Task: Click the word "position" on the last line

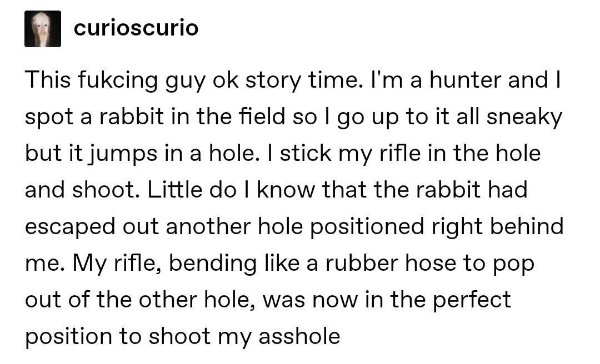Action: (x=68, y=337)
